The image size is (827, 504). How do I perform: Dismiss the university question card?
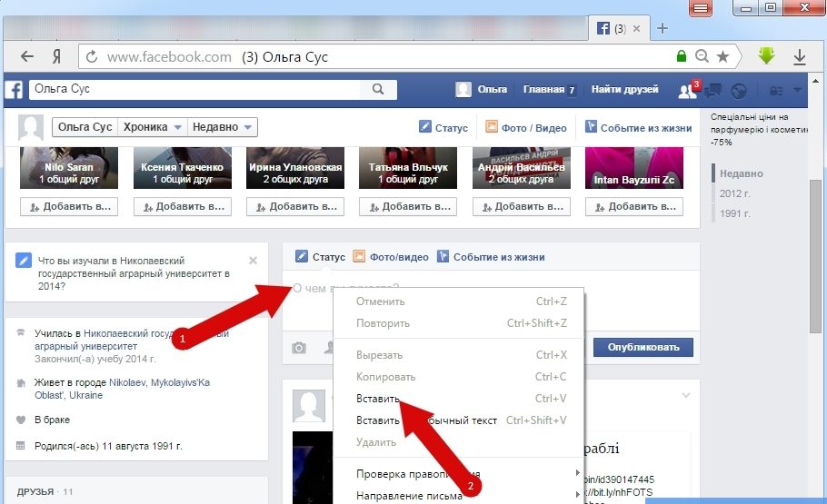pyautogui.click(x=254, y=261)
